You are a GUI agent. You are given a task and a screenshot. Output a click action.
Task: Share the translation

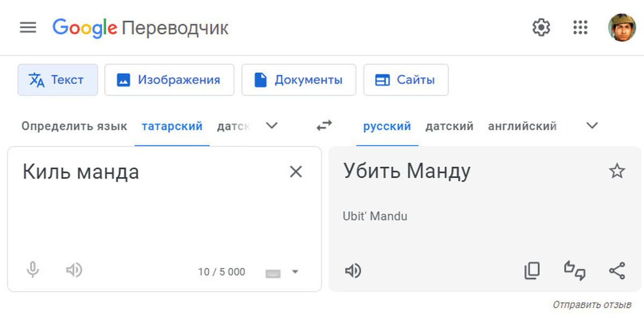617,271
